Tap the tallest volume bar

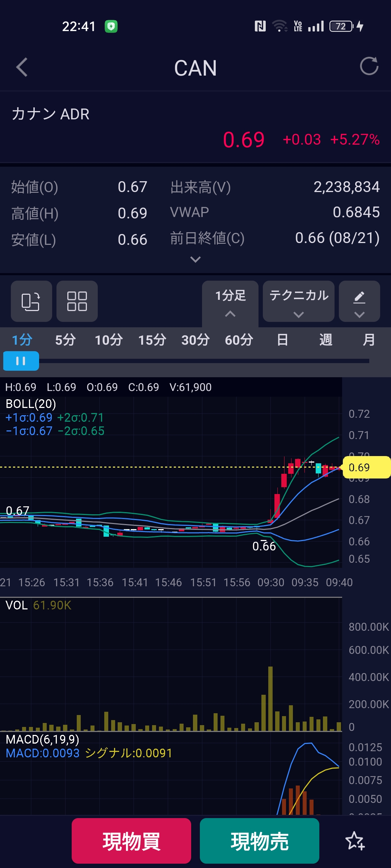pos(270,699)
